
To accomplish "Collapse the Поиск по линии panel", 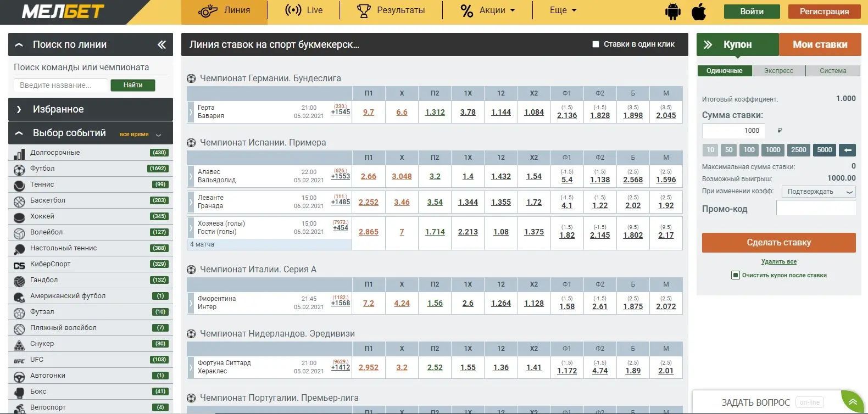I will click(x=19, y=45).
